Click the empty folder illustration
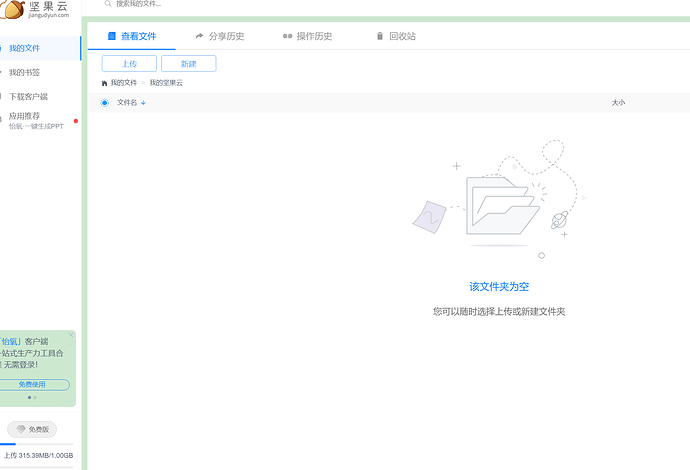This screenshot has width=690, height=470. click(x=499, y=198)
